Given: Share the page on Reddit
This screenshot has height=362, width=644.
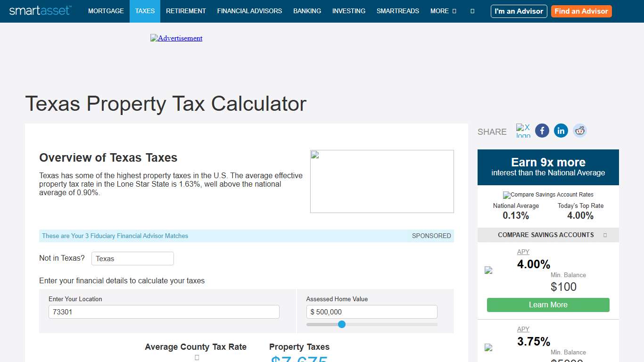Looking at the screenshot, I should coord(579,131).
